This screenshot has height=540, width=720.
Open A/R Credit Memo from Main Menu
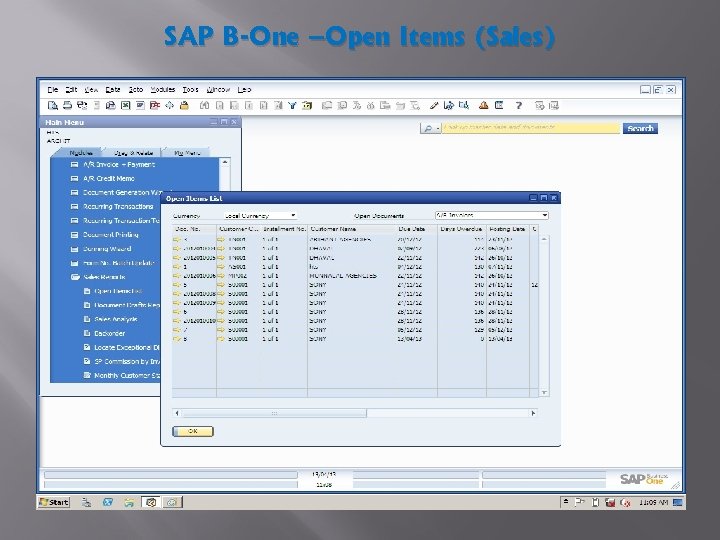109,179
